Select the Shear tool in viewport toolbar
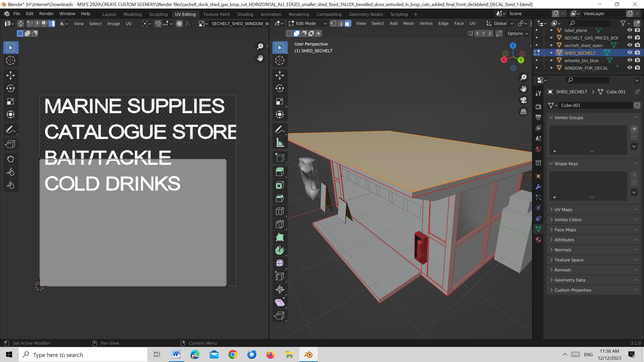 [x=280, y=302]
